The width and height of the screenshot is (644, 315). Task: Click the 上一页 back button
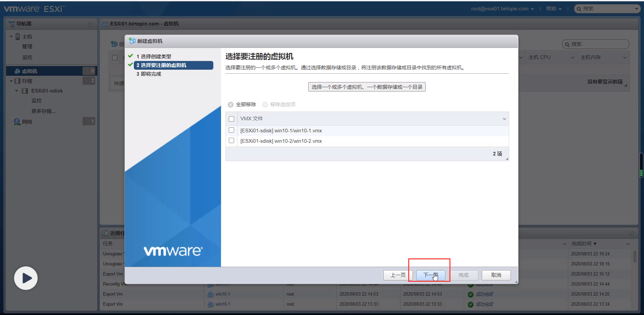(x=398, y=275)
